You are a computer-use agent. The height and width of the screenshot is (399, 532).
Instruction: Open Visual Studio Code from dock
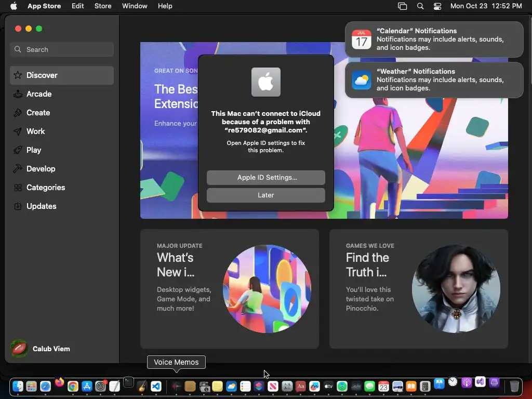pos(156,386)
